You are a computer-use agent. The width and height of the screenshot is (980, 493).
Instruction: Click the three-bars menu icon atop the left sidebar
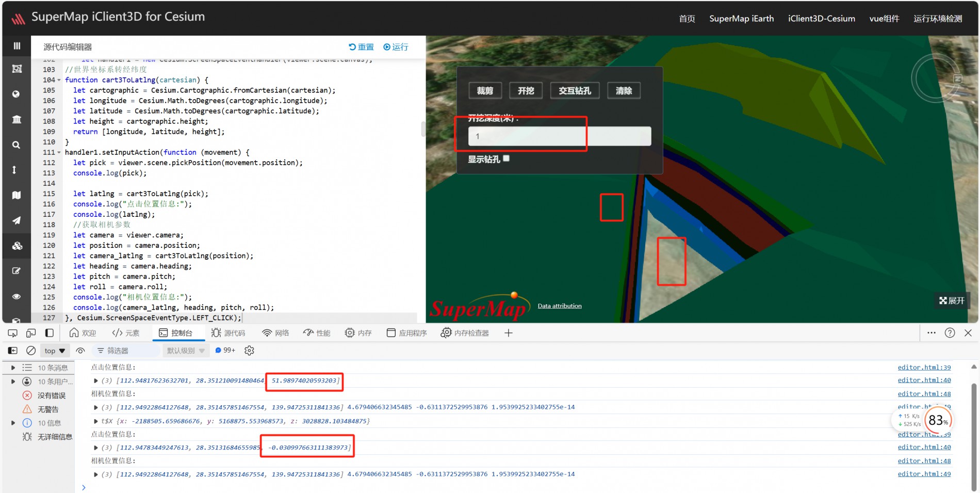click(x=17, y=46)
